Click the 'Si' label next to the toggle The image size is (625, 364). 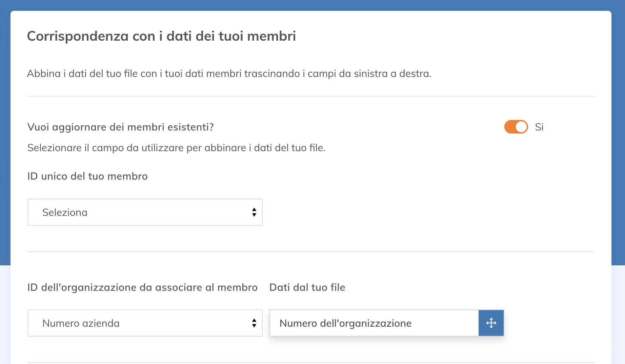(x=540, y=127)
